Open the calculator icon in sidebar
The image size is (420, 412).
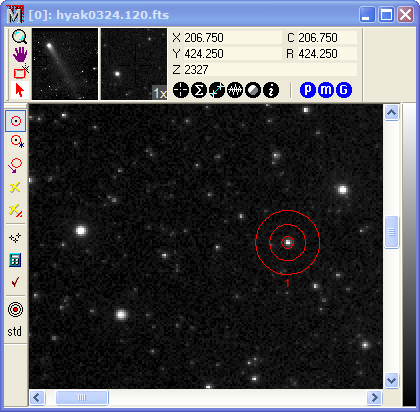[15, 260]
